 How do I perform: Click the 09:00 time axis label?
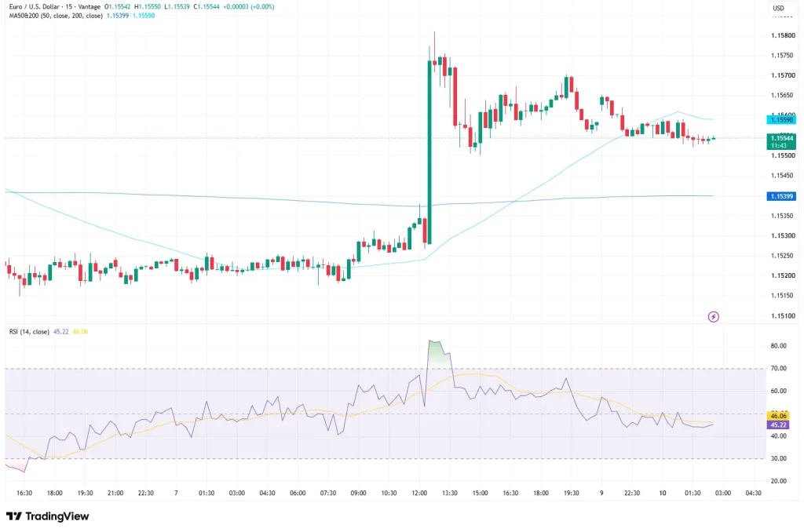358,493
